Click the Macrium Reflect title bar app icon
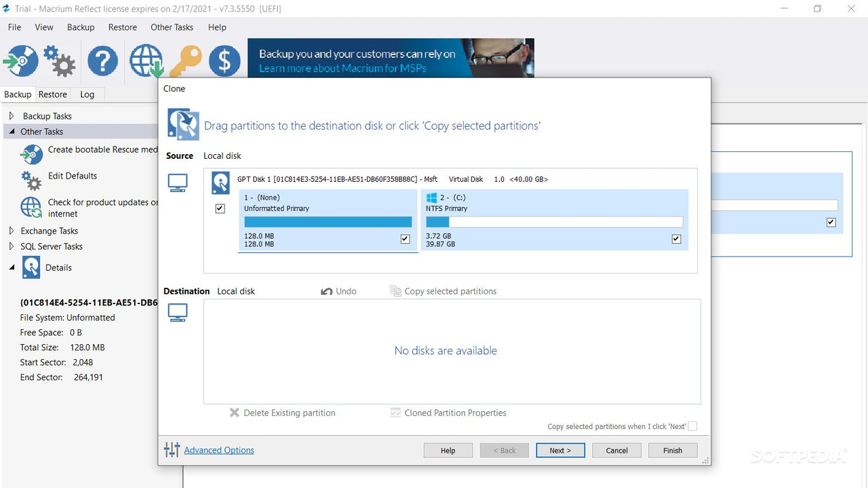 [x=6, y=9]
